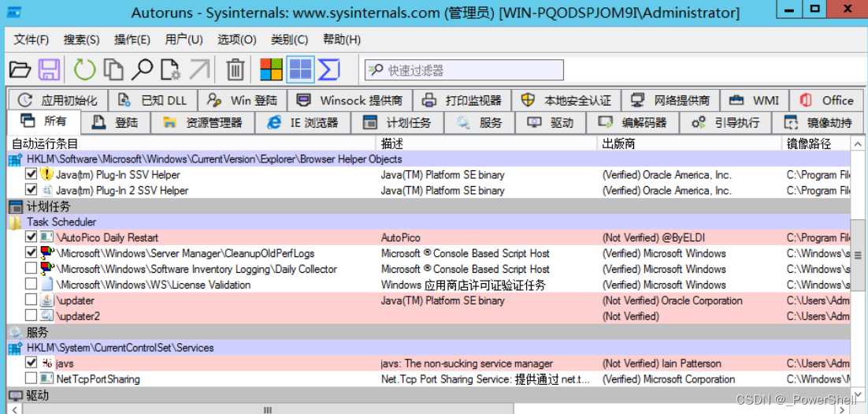Uncheck the Java Plug-In SSV Helper checkbox
This screenshot has width=868, height=414.
[x=31, y=174]
